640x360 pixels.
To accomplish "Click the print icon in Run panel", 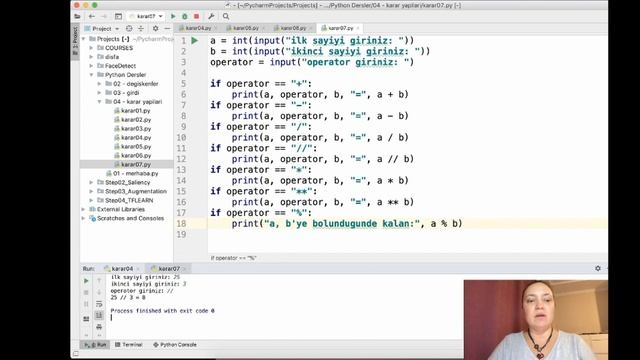I will pos(99,327).
